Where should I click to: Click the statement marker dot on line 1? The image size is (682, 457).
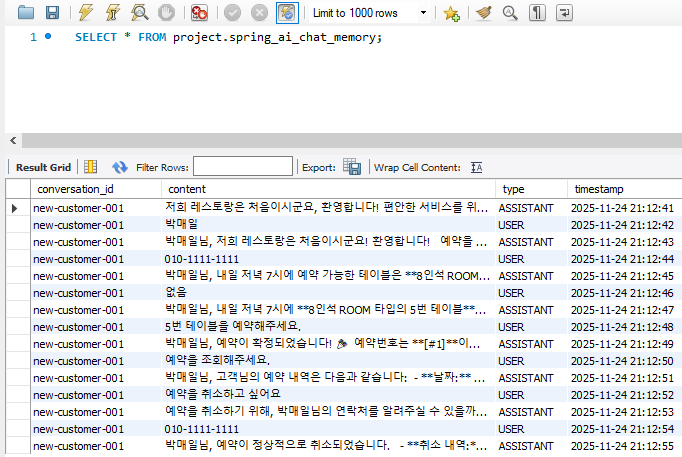pyautogui.click(x=48, y=37)
